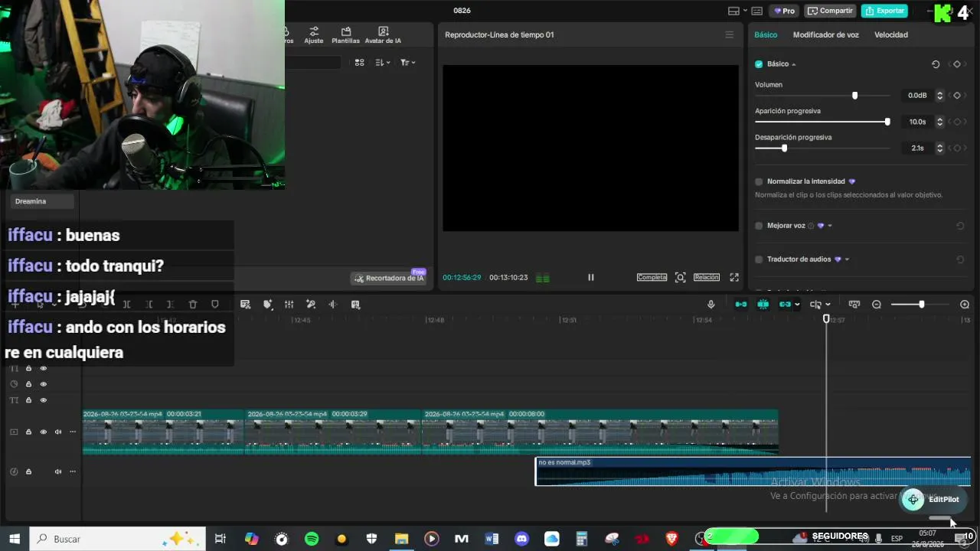Click the Completa quality button
Image resolution: width=980 pixels, height=551 pixels.
tap(652, 278)
